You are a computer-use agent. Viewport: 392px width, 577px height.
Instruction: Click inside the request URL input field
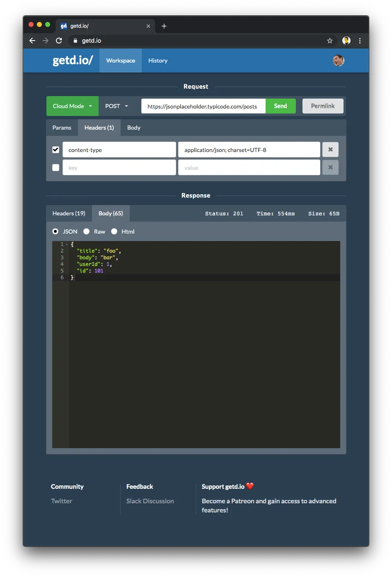pos(203,106)
